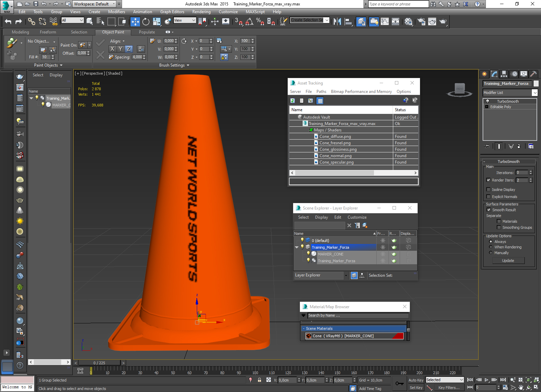Open the Modify command panel tab
Viewport: 541px width, 392px height.
pyautogui.click(x=494, y=74)
